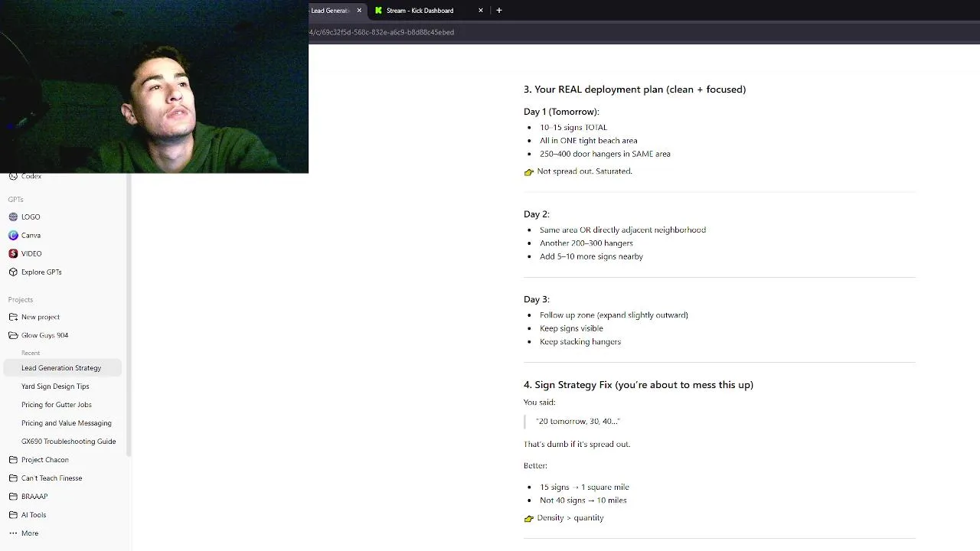Click '10–15 signs TOTAL' bullet
This screenshot has height=551, width=980.
[573, 128]
